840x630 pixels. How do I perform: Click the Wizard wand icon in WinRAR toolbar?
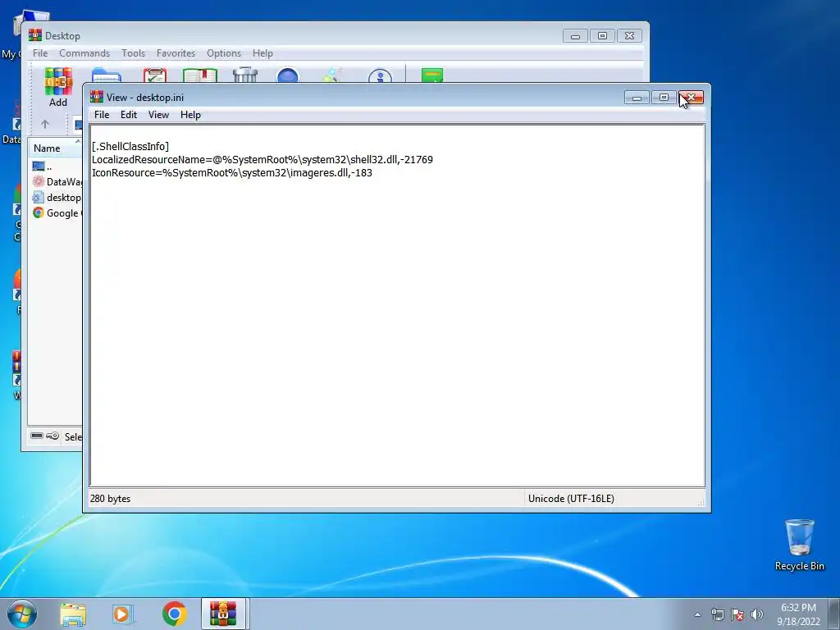coord(333,75)
